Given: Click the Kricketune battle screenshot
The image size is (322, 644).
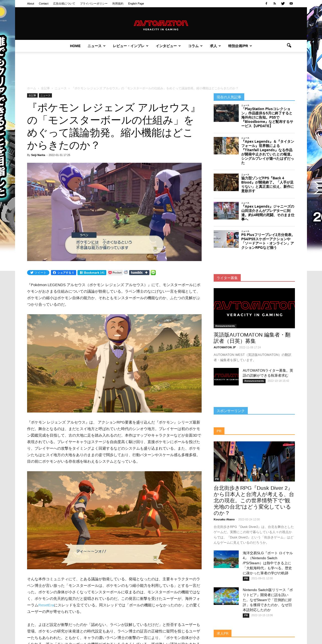Looking at the screenshot, I should point(114,520).
